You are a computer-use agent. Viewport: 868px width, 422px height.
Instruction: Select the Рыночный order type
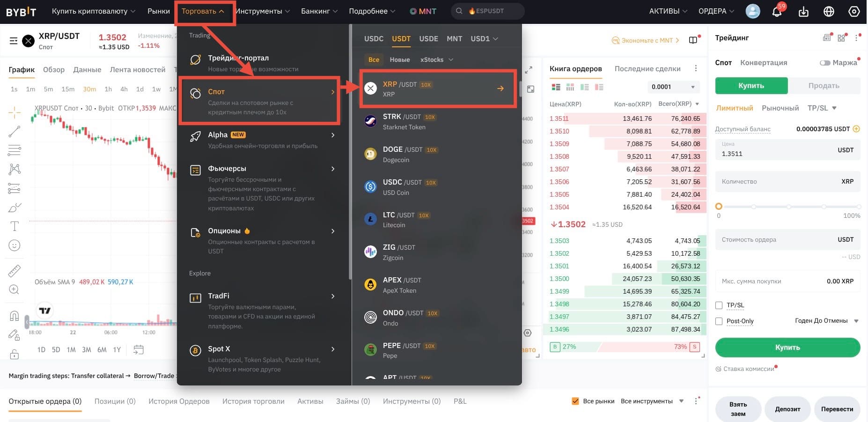pyautogui.click(x=780, y=108)
